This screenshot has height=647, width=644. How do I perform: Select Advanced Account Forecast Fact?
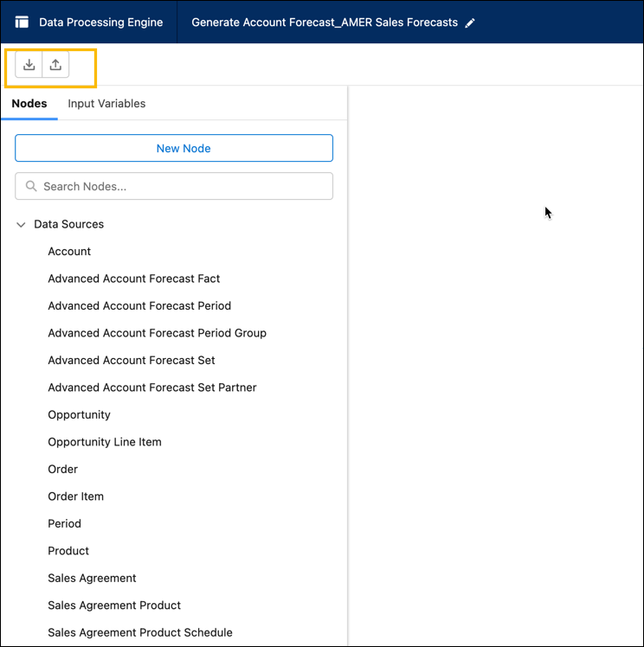pos(134,279)
